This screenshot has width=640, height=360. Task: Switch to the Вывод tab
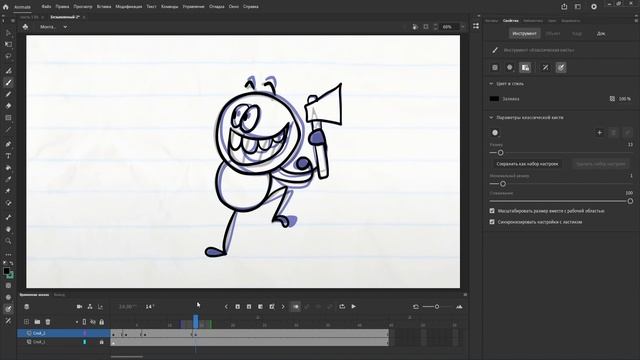point(60,295)
